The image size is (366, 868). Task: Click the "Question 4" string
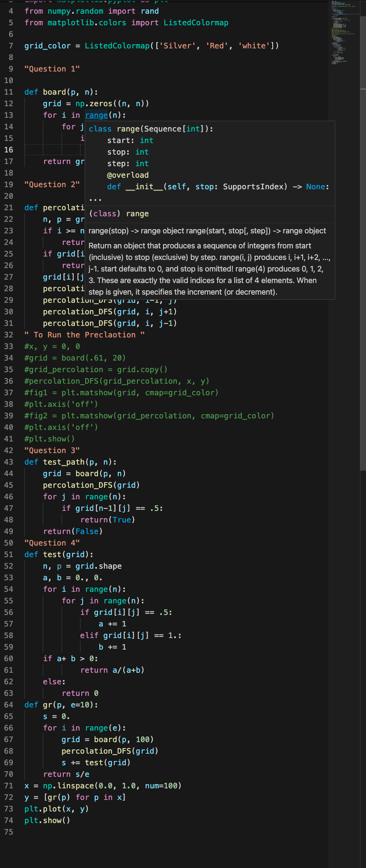(x=52, y=543)
